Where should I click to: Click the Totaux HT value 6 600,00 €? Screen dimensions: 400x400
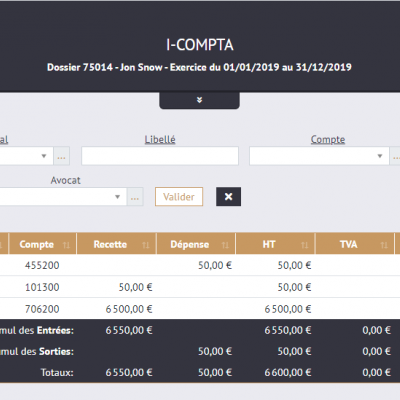click(x=288, y=372)
